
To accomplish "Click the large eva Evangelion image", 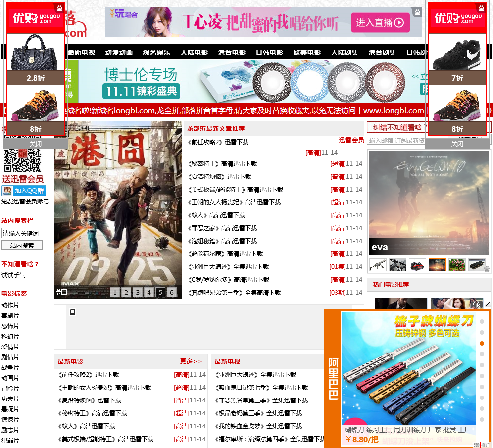I will pyautogui.click(x=429, y=203).
